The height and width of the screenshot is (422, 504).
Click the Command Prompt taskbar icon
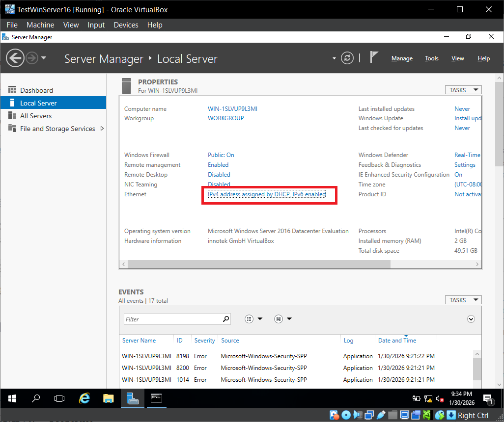point(156,398)
